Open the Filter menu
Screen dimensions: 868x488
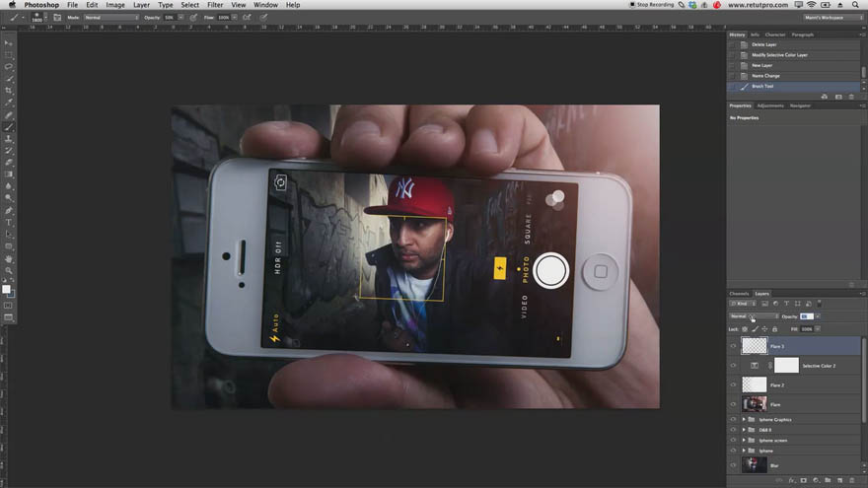tap(215, 5)
